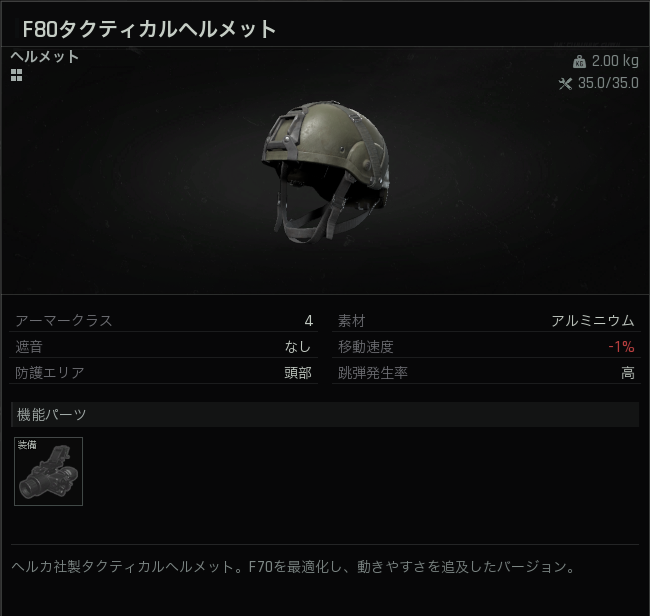Click the 防護エリア label
The height and width of the screenshot is (616, 650).
coord(50,373)
